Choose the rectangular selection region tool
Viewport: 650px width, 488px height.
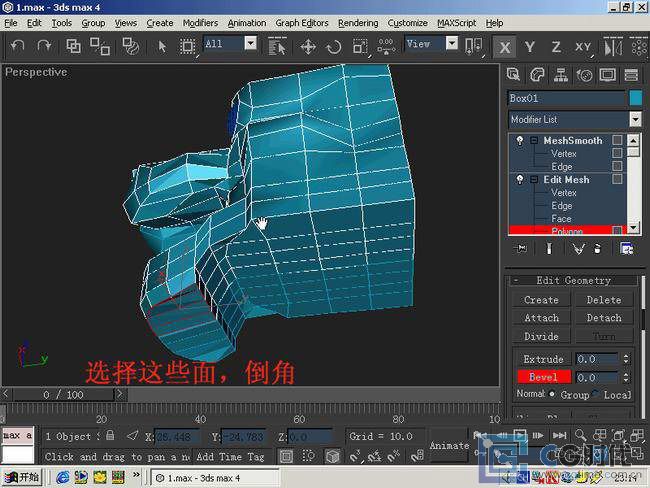click(x=187, y=46)
